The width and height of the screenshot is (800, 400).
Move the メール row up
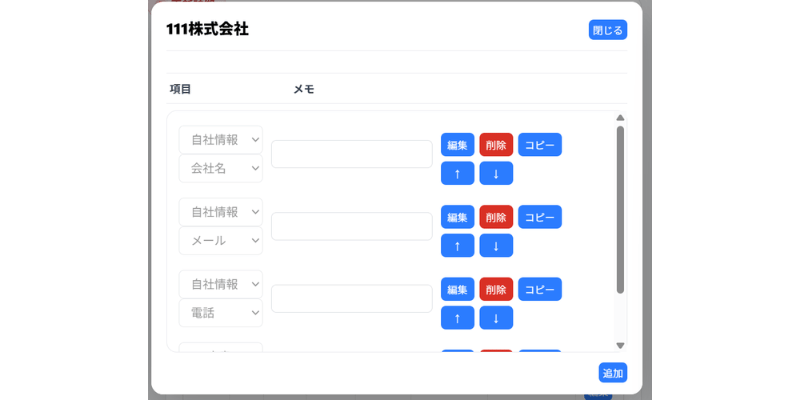[x=457, y=246]
